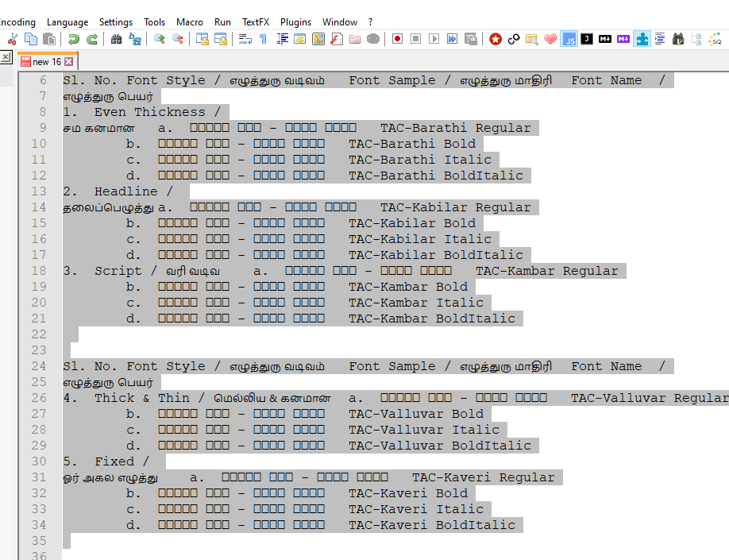
Task: Open the Language menu
Action: 67,22
